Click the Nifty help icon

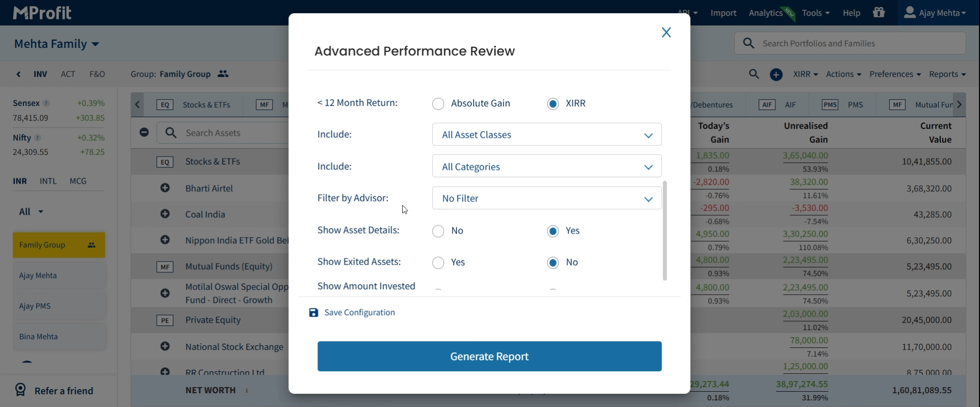click(x=37, y=138)
